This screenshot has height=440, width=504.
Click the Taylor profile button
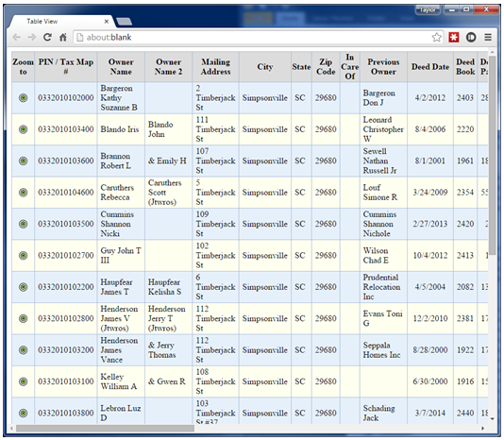[x=428, y=10]
